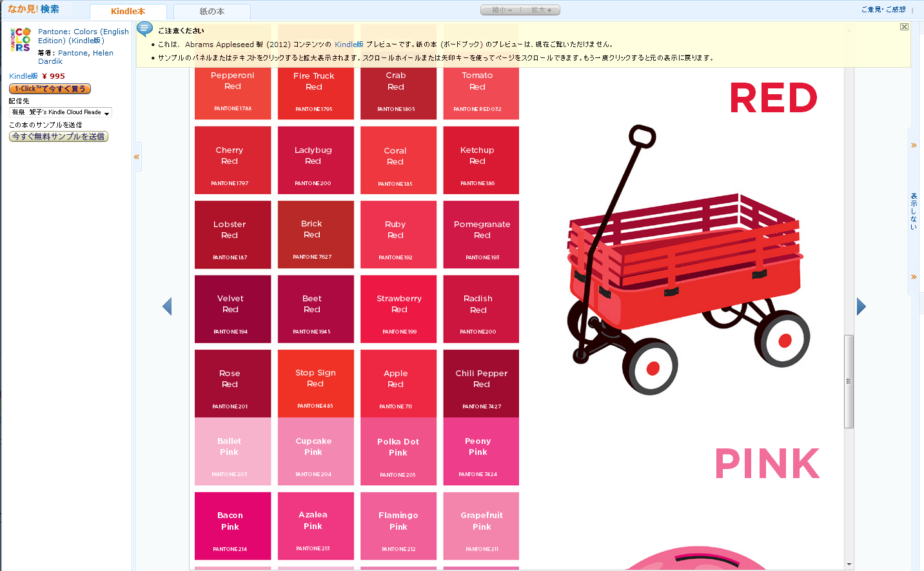Select the Ketchup Red swatch

[x=481, y=160]
